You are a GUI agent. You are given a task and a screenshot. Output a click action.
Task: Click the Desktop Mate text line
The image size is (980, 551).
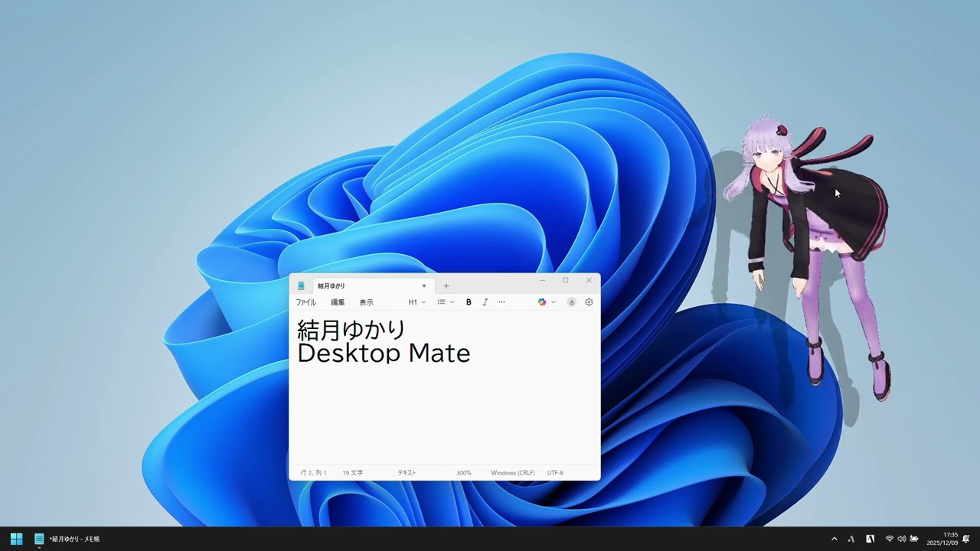tap(384, 353)
